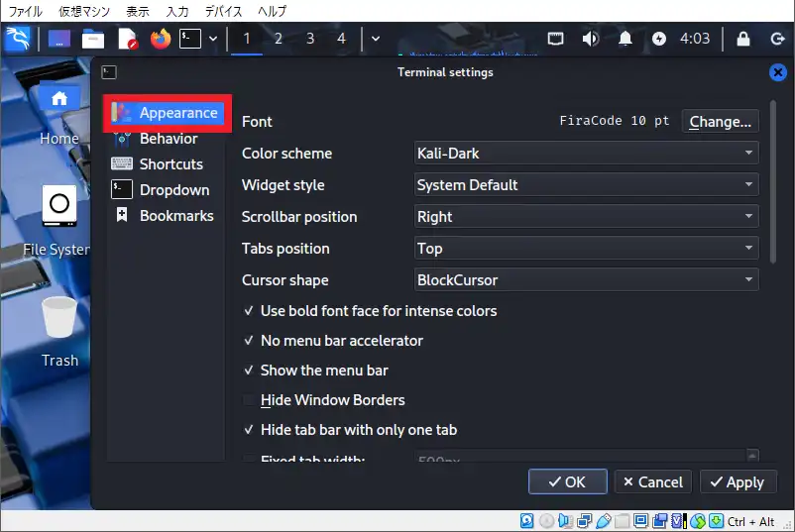Launch Firefox from the top panel
Screen dimensions: 795x532
click(161, 39)
